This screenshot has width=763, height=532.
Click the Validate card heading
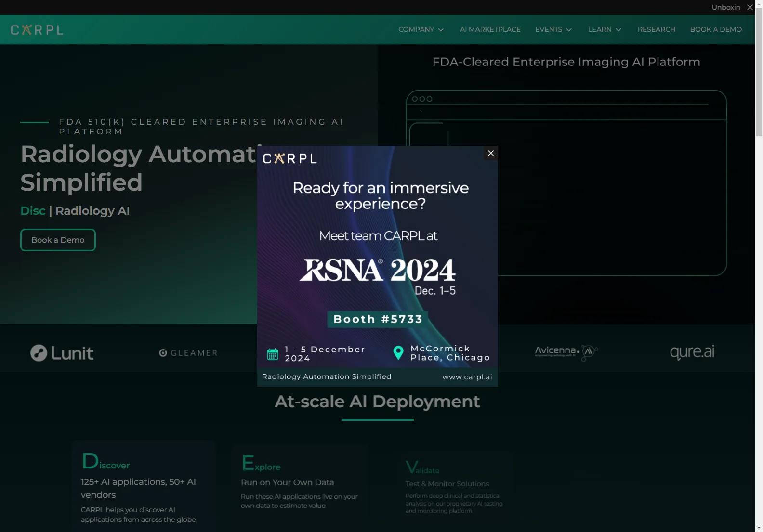coord(422,467)
